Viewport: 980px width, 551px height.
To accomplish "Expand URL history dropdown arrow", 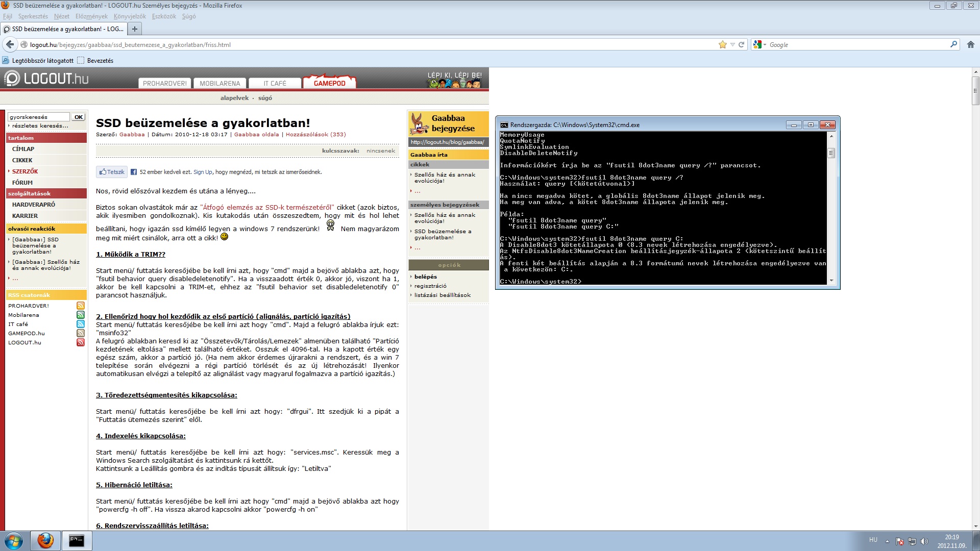I will 732,45.
